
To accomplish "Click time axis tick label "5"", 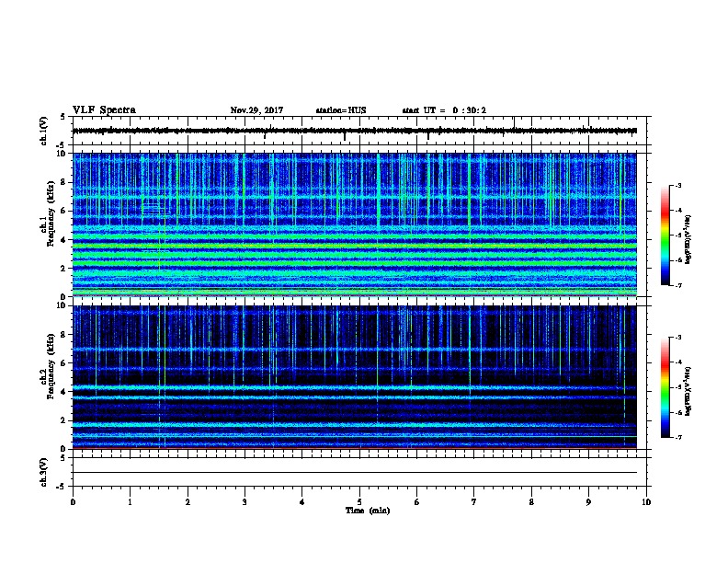I will (359, 502).
